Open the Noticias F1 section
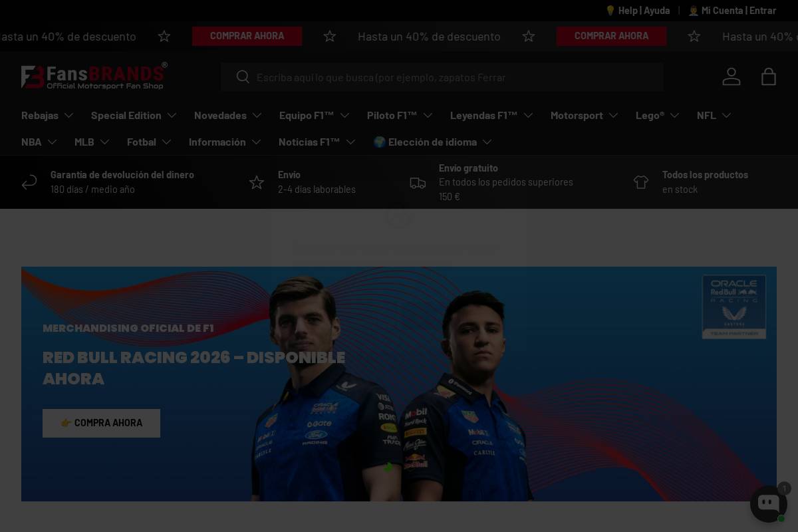Image resolution: width=798 pixels, height=532 pixels. coord(310,142)
